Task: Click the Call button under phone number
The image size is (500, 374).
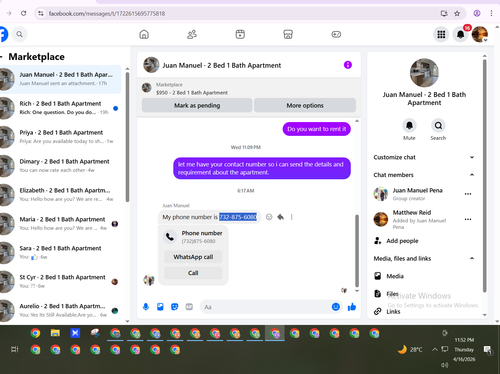Action: tap(193, 273)
